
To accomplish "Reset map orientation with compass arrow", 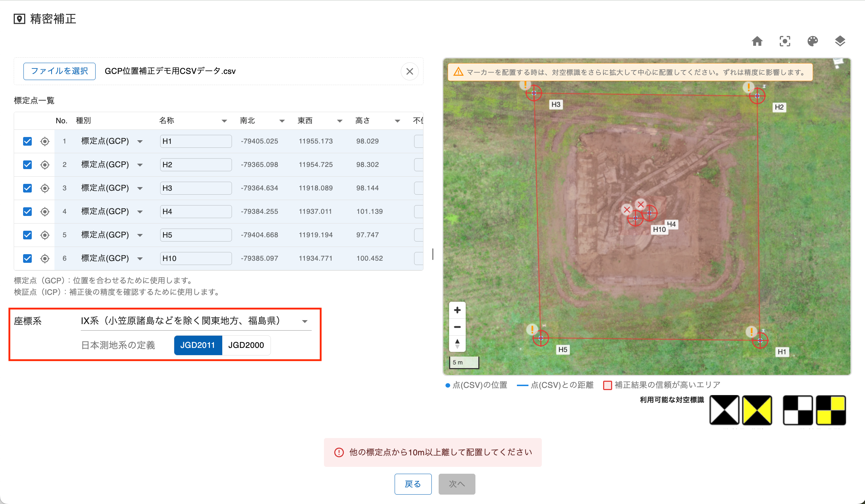I will 457,343.
